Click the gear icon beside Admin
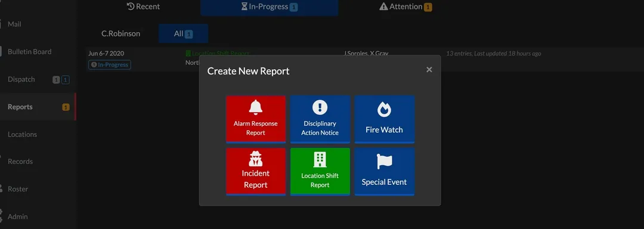This screenshot has height=229, width=644. [1, 216]
